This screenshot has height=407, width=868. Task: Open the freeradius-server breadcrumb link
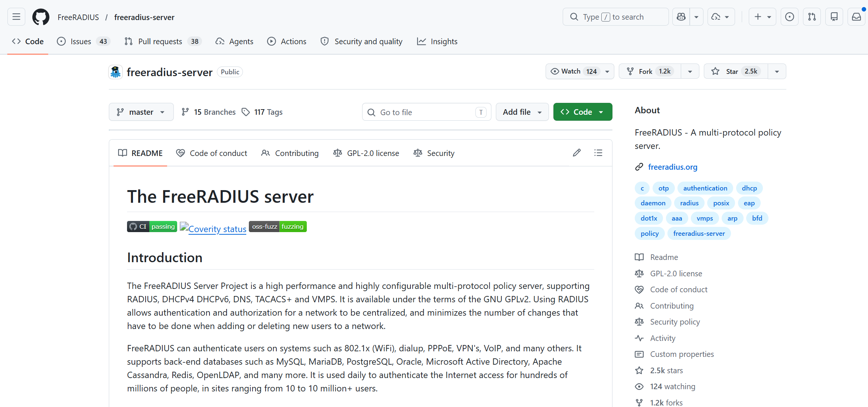tap(144, 17)
